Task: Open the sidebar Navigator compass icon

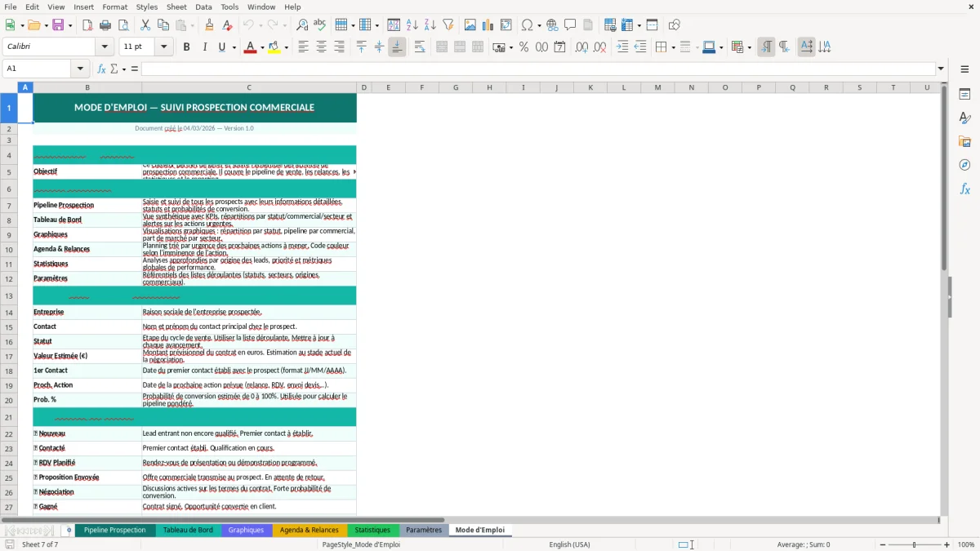Action: (x=964, y=165)
